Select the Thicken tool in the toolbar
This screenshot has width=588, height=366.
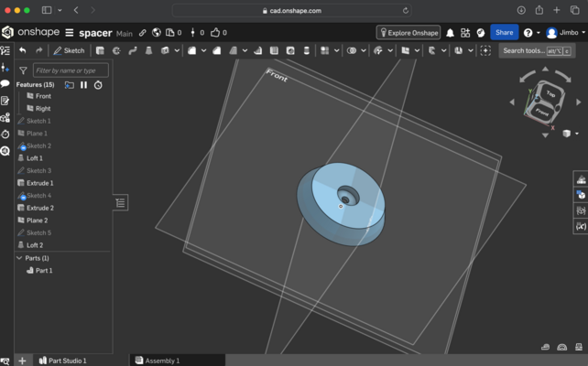(x=165, y=50)
